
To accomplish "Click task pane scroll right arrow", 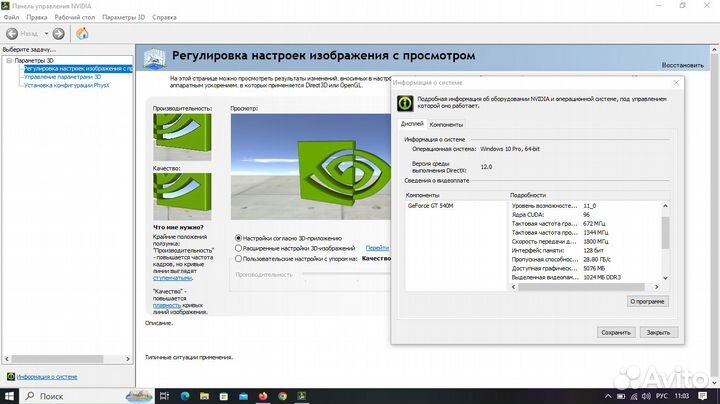I will (x=128, y=359).
